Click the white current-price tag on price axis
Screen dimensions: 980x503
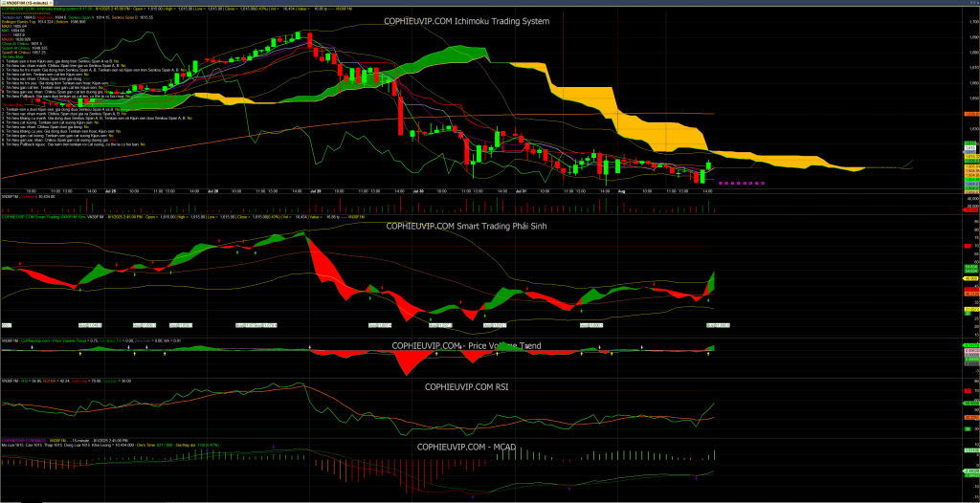coord(970,147)
